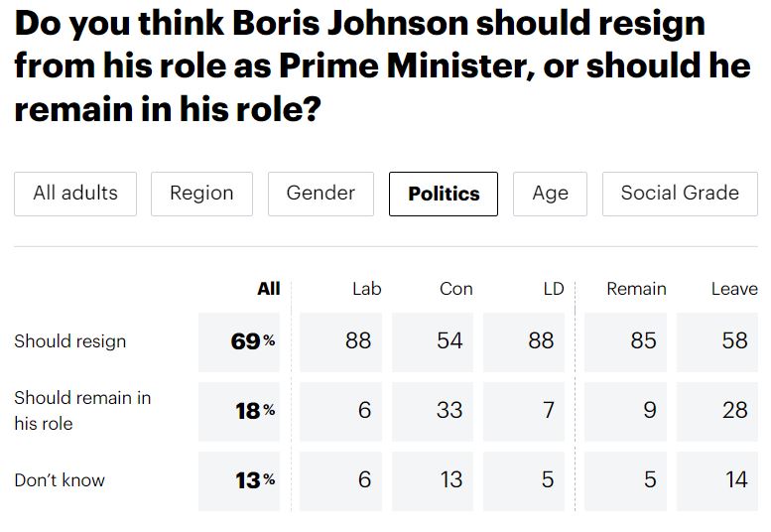The height and width of the screenshot is (532, 771).
Task: Click the Should resign row label
Action: [x=69, y=341]
